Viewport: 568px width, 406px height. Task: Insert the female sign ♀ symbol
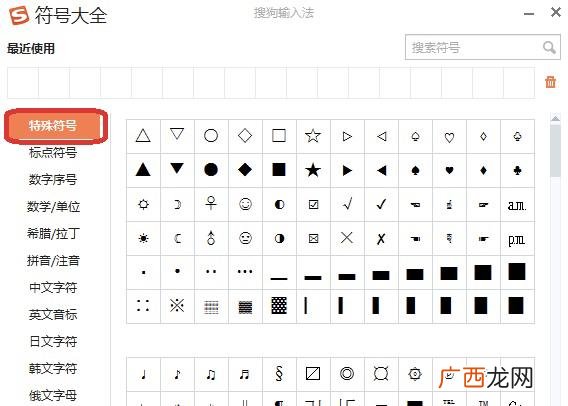point(211,204)
